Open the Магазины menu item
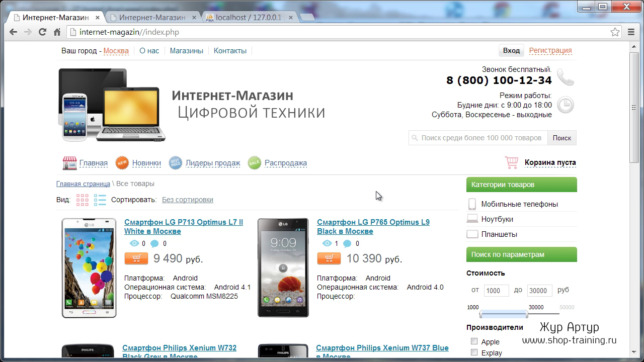644x362 pixels. pyautogui.click(x=187, y=51)
